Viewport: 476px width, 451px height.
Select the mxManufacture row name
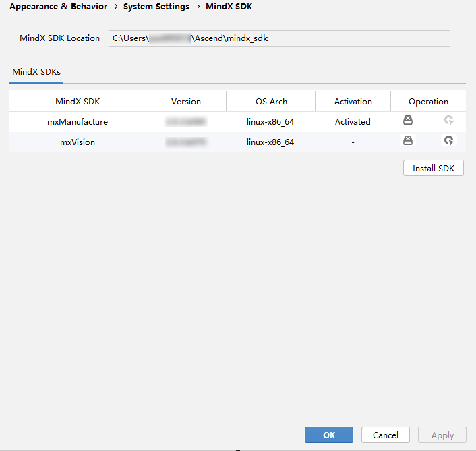[x=78, y=122]
